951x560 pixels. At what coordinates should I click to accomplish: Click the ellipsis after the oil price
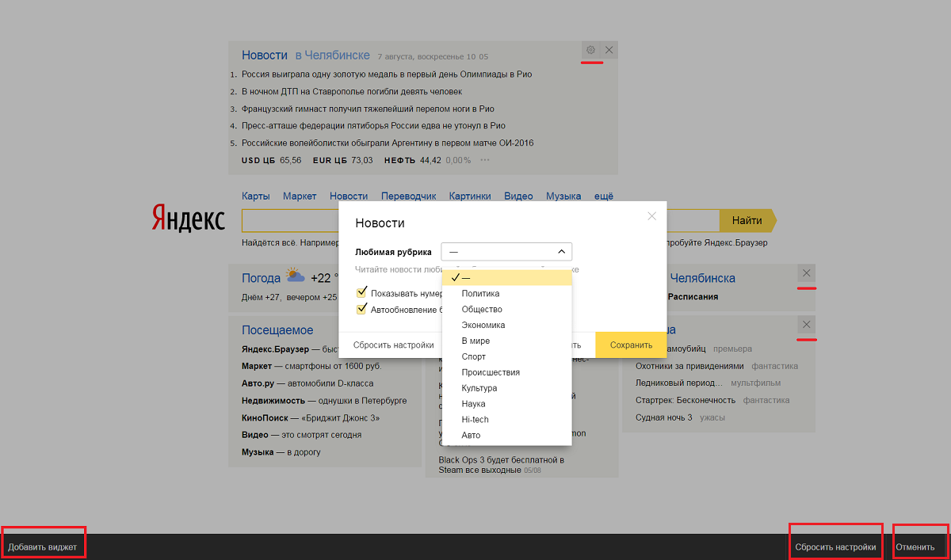tap(485, 160)
